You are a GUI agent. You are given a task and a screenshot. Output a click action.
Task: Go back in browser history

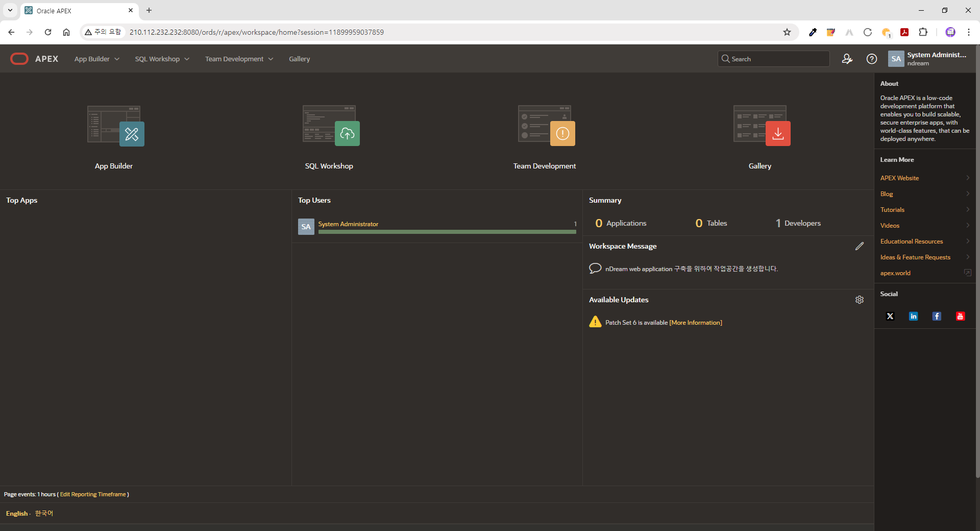click(11, 32)
